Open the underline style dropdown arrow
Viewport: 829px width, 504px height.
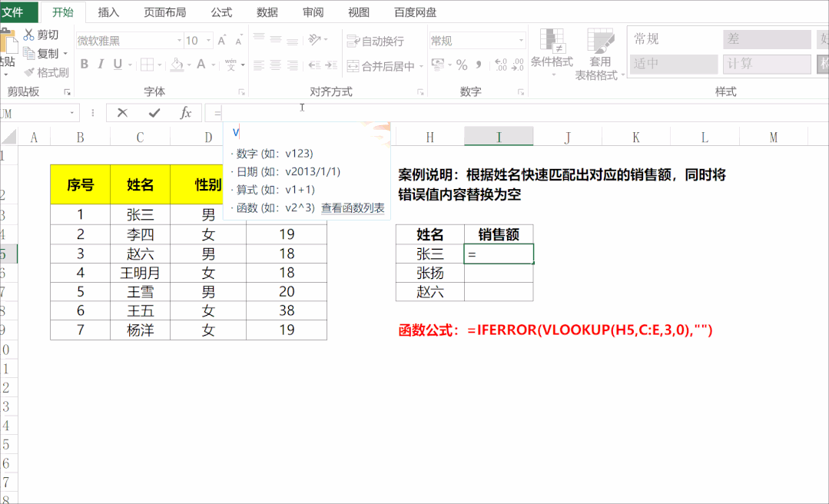130,65
